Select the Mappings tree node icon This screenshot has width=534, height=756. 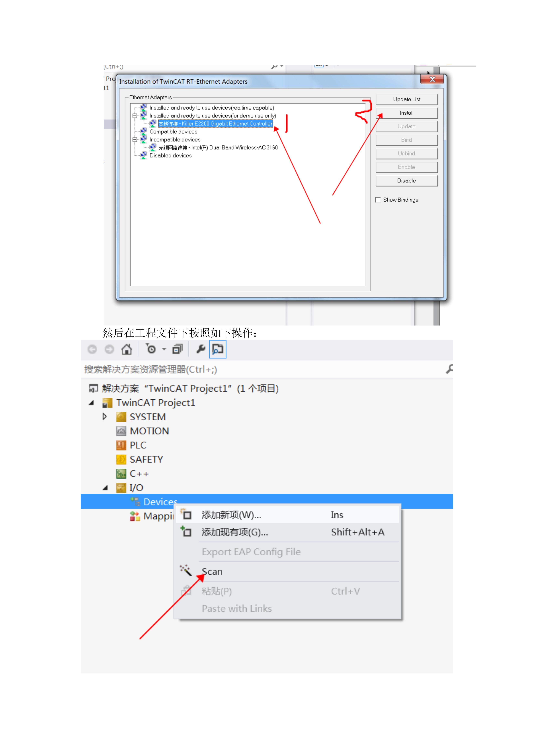pos(135,516)
